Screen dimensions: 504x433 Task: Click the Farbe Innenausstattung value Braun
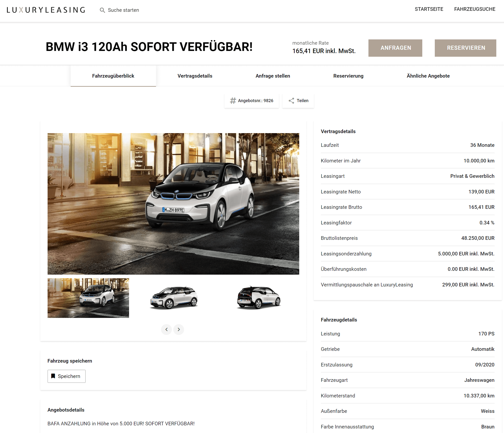coord(488,427)
